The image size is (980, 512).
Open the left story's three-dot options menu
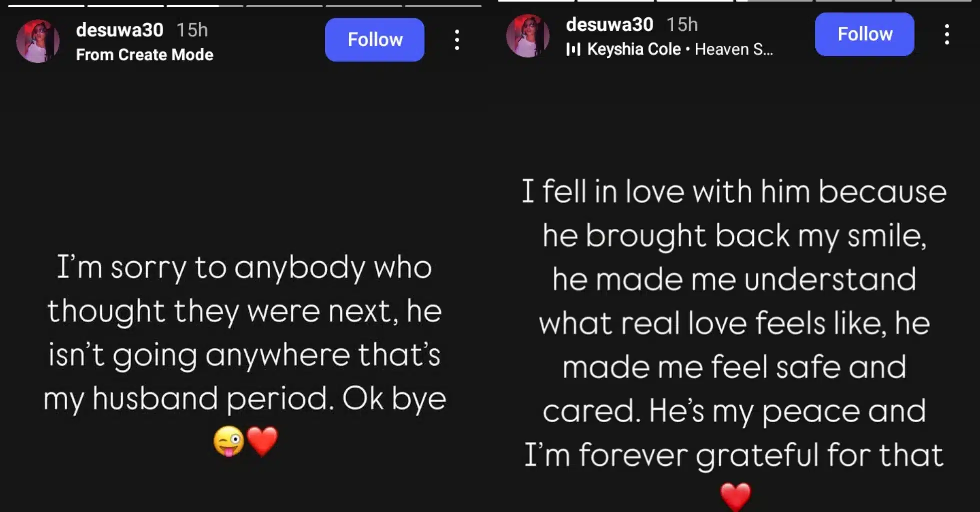[457, 40]
